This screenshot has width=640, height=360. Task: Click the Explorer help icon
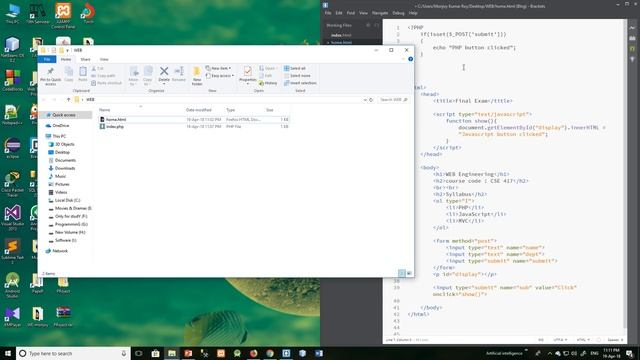coord(410,59)
